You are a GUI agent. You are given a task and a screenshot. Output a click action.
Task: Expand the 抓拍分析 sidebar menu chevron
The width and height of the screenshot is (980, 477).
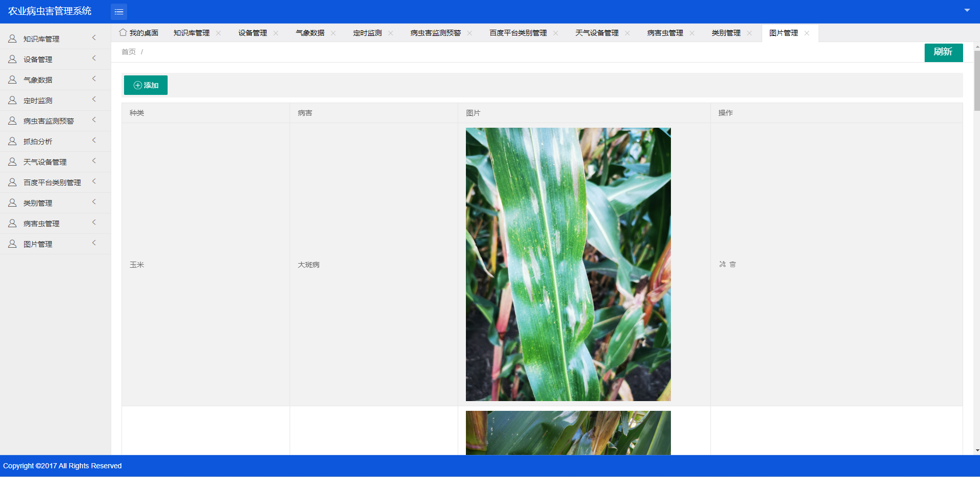pyautogui.click(x=94, y=141)
